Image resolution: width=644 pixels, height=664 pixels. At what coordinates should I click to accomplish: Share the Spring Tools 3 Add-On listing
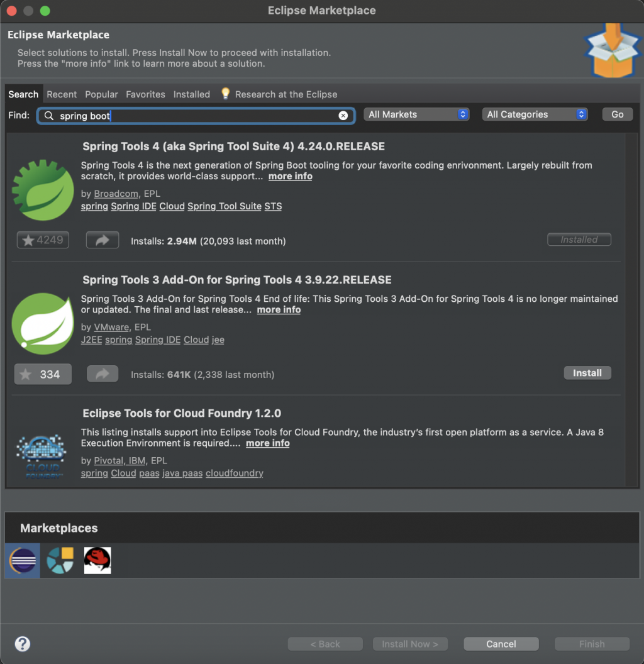[103, 374]
